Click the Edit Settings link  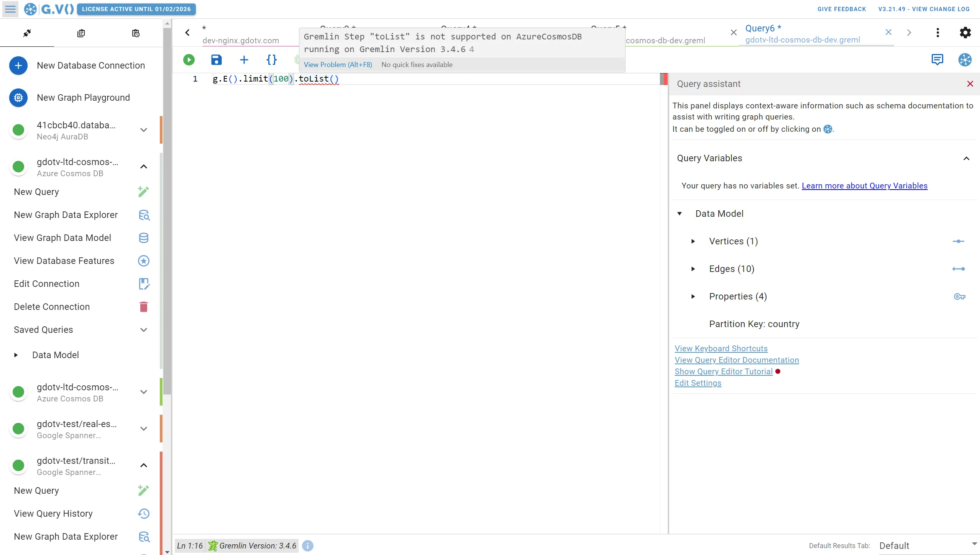(x=698, y=383)
